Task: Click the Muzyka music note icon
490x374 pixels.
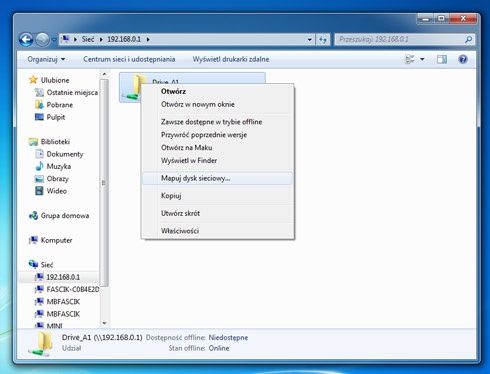Action: (x=39, y=166)
